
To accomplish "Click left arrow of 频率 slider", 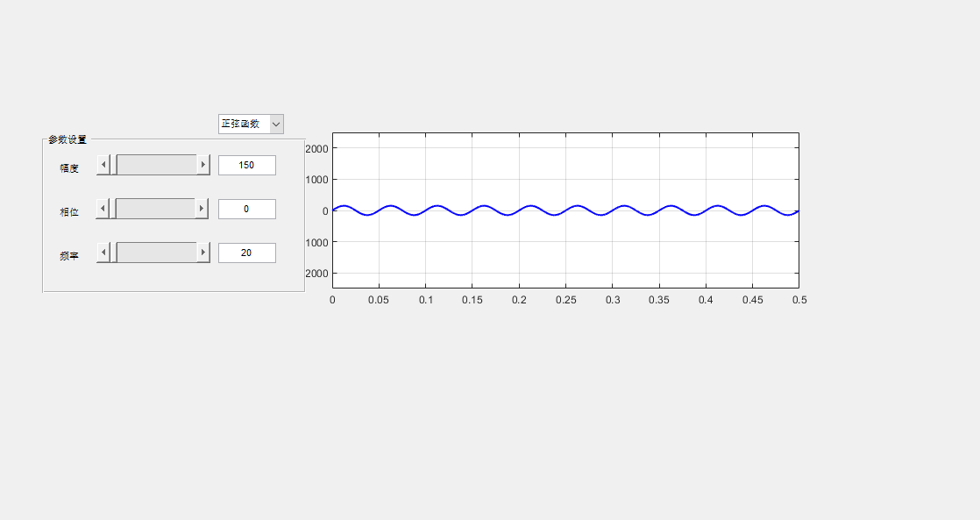I will point(103,253).
